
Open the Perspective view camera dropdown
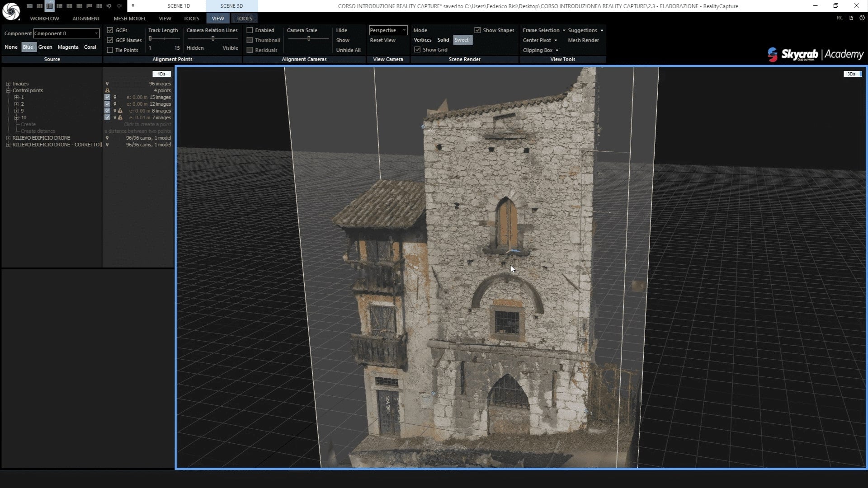[x=388, y=30]
